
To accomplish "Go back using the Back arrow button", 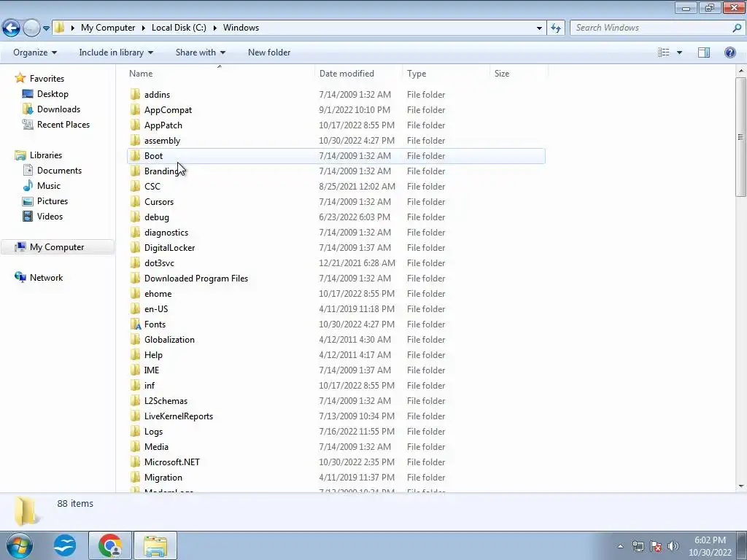I will click(12, 28).
